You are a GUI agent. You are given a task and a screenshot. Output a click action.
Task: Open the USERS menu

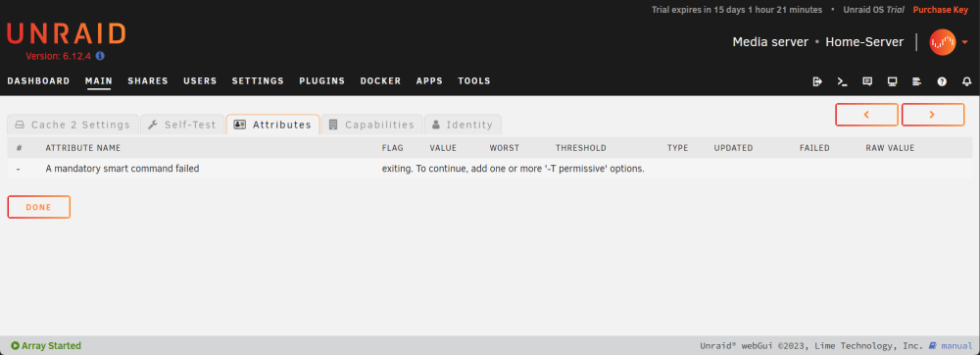(200, 81)
